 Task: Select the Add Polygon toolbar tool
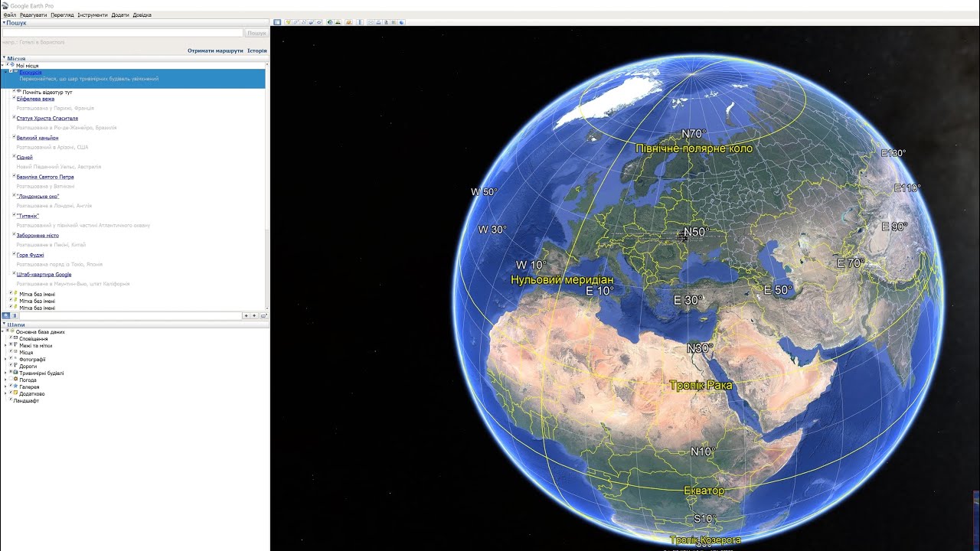(296, 22)
